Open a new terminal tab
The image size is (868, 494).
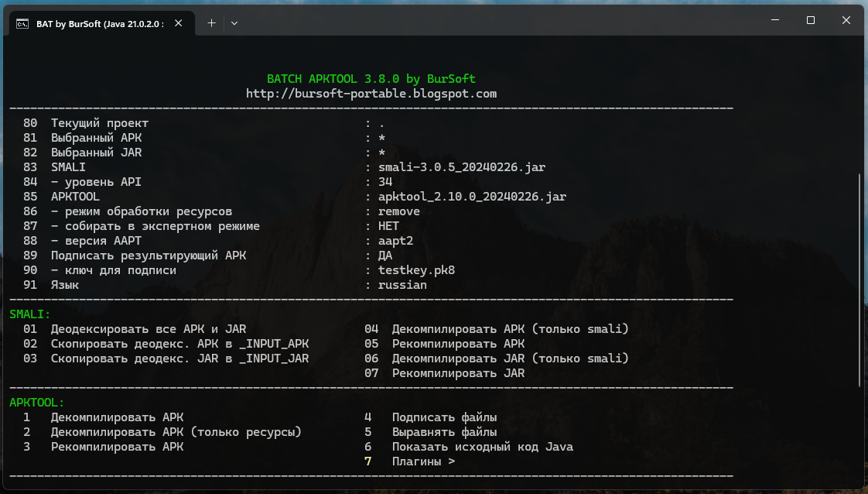click(211, 23)
